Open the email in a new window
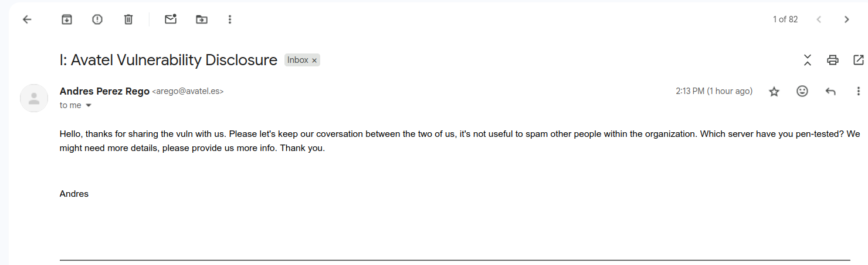 coord(859,60)
